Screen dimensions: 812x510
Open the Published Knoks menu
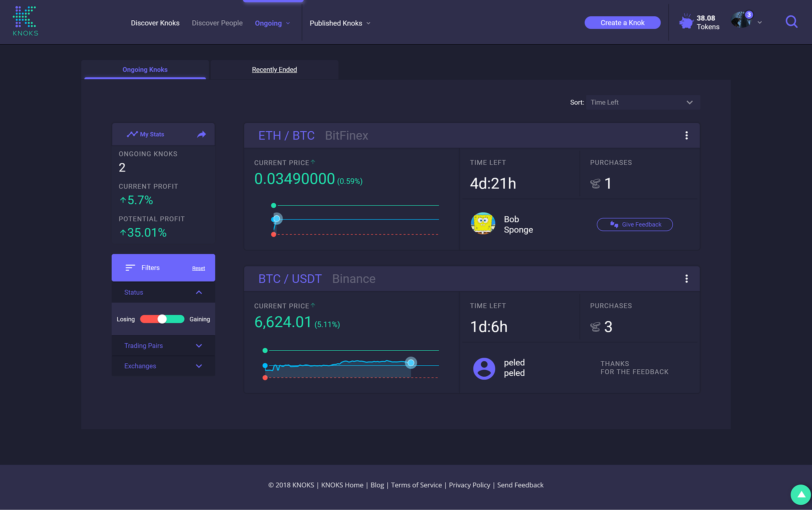(340, 23)
